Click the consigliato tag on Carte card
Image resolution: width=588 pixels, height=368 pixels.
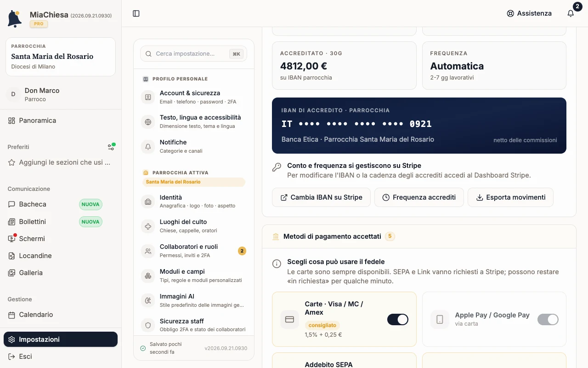pyautogui.click(x=322, y=325)
